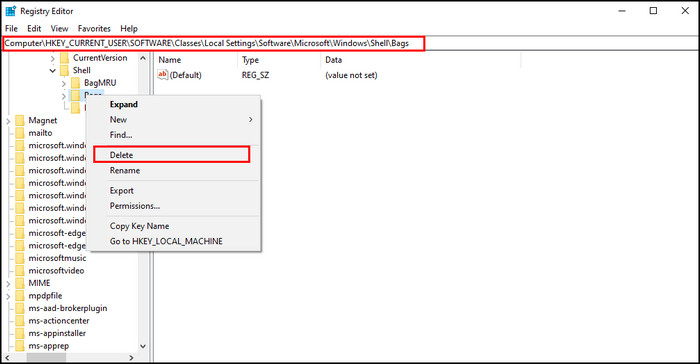The width and height of the screenshot is (700, 364).
Task: Open the New submenu arrow in context menu
Action: 250,120
